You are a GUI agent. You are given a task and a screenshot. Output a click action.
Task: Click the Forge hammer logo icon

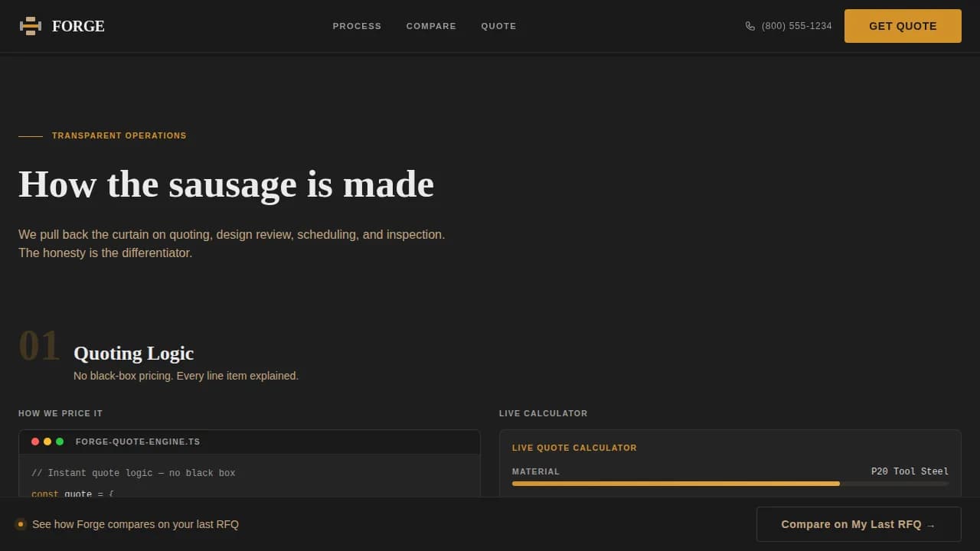coord(30,25)
